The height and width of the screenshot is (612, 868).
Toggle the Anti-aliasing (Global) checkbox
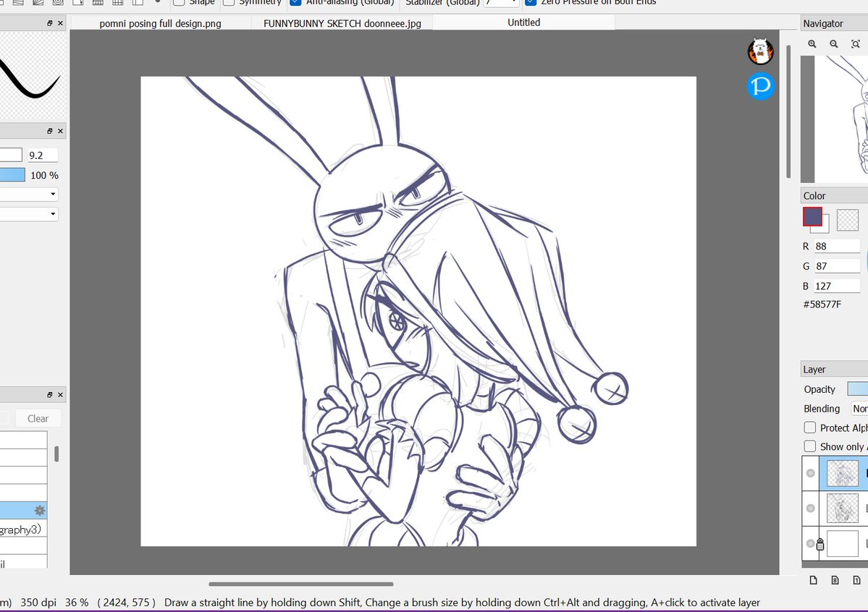[295, 2]
